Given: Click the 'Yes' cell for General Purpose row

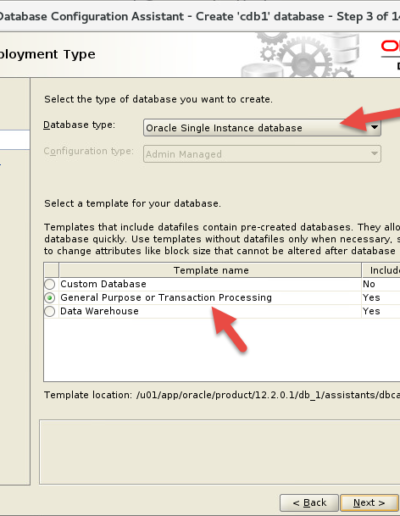Looking at the screenshot, I should pos(371,298).
